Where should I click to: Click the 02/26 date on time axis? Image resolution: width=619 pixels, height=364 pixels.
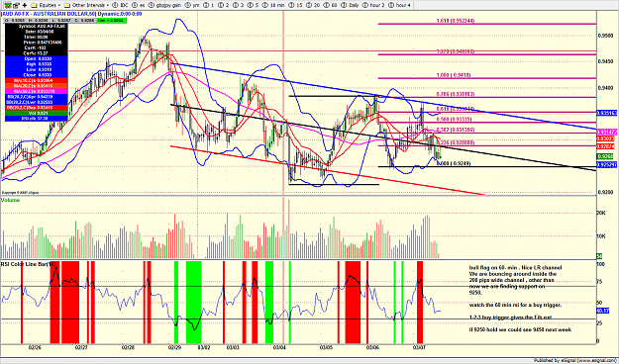tap(35, 347)
